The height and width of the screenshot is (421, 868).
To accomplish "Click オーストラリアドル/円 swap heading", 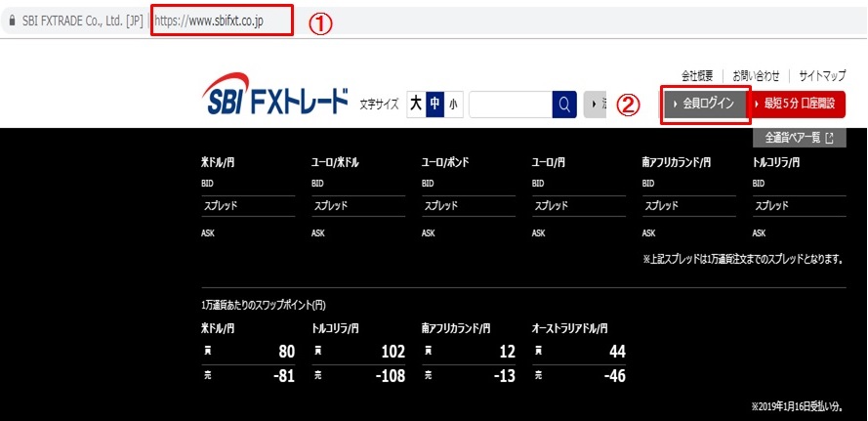I will tap(569, 329).
